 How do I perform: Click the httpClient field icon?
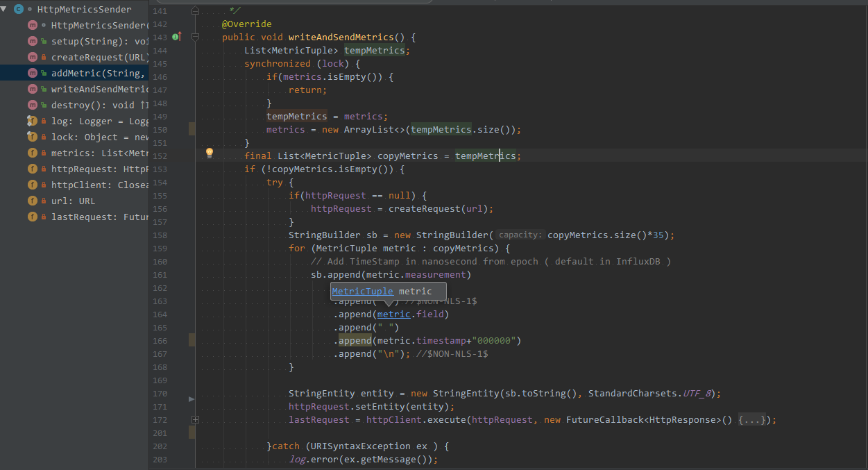tap(32, 184)
